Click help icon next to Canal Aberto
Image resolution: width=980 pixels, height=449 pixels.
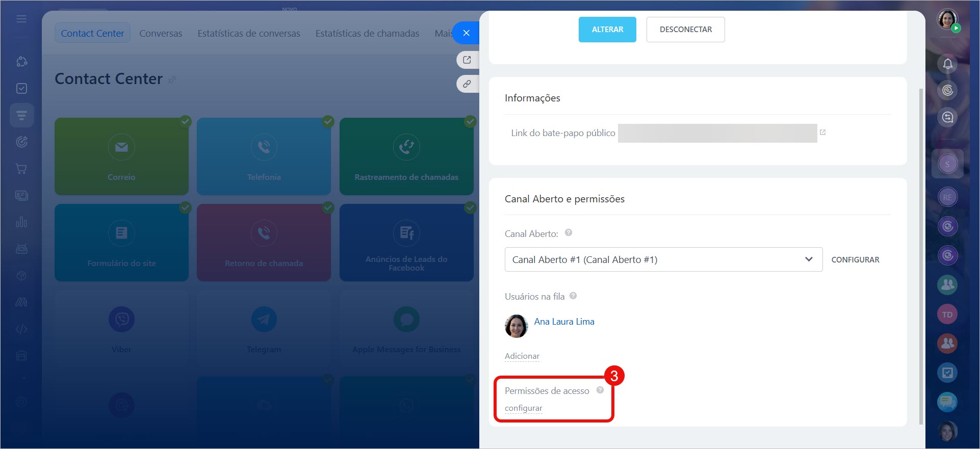pyautogui.click(x=569, y=233)
